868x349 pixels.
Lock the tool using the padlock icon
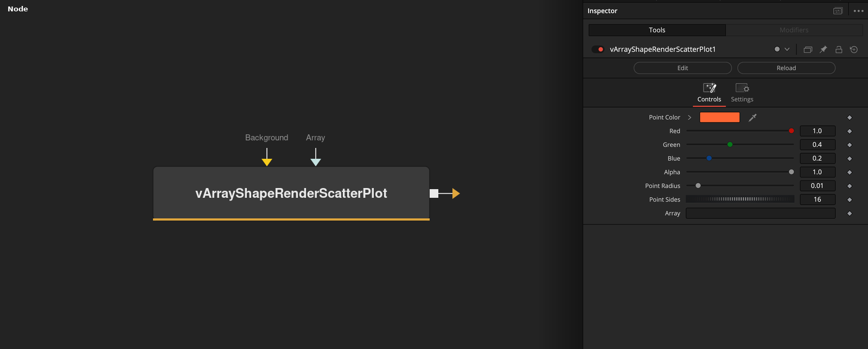click(x=839, y=49)
